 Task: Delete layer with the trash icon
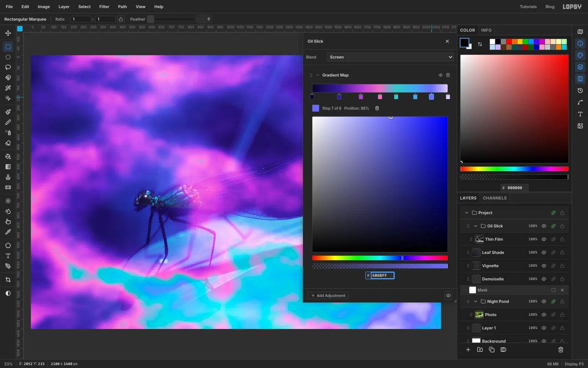pos(561,350)
